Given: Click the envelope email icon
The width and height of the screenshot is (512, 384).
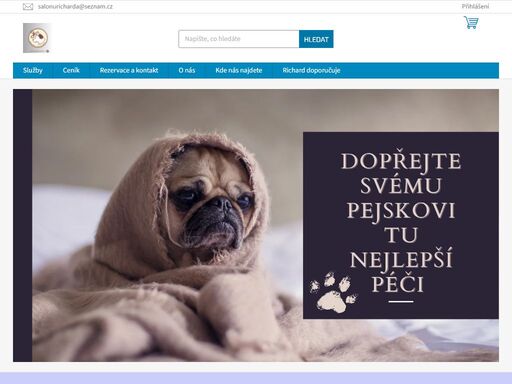Looking at the screenshot, I should tap(28, 7).
